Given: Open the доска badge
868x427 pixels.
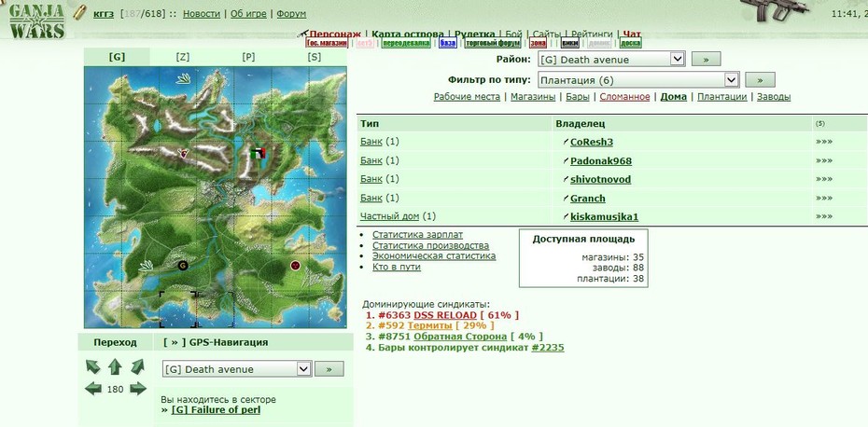Looking at the screenshot, I should tap(631, 43).
